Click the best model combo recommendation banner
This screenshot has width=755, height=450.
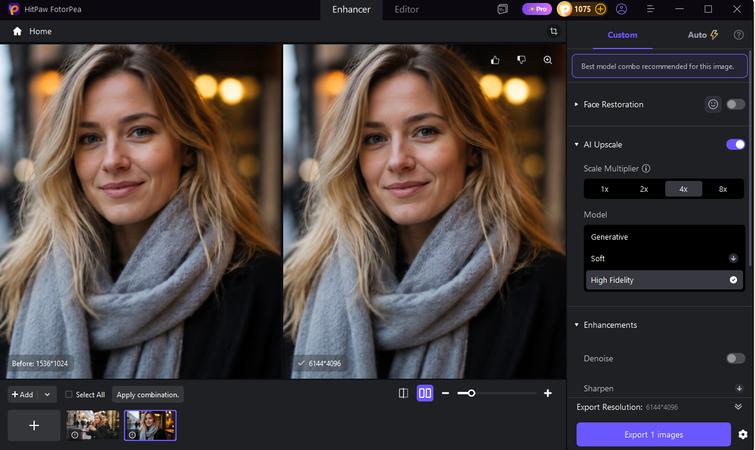coord(659,66)
